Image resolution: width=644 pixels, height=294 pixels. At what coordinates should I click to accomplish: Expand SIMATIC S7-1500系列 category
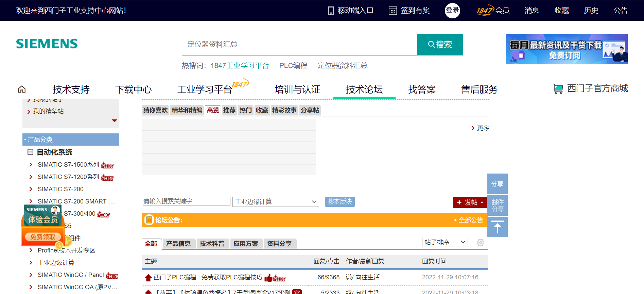(x=68, y=165)
